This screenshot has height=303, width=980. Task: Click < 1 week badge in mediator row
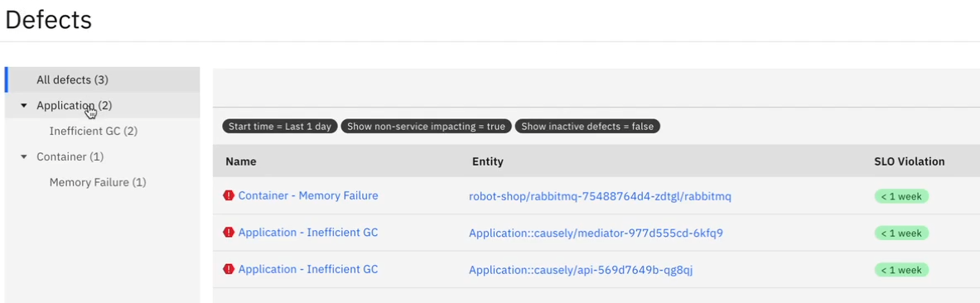tap(901, 233)
